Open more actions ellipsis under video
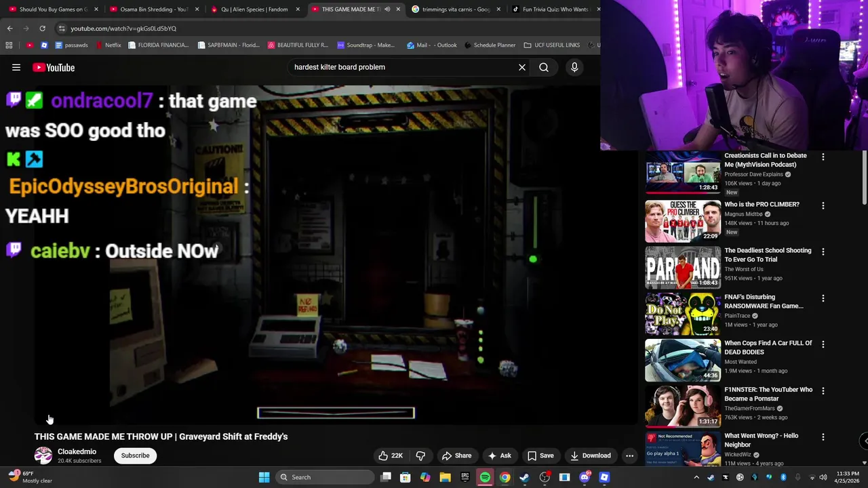The height and width of the screenshot is (488, 868). (629, 455)
